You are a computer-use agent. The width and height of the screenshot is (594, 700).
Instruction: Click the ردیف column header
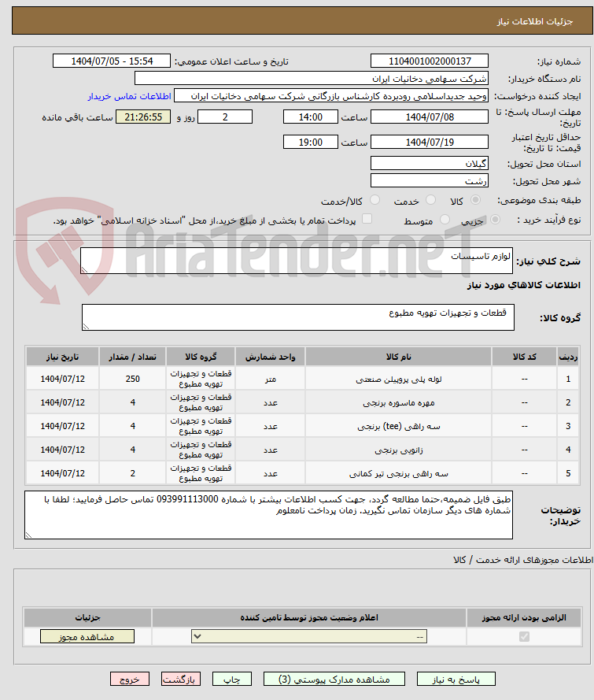click(568, 357)
